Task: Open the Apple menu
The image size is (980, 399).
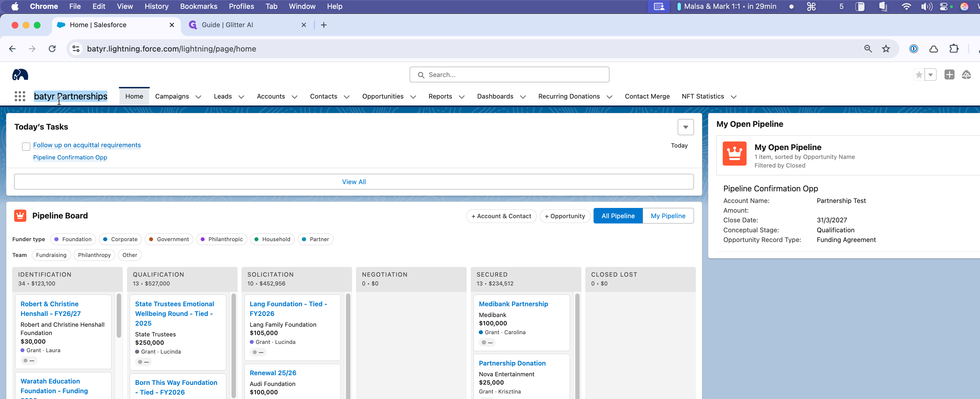Action: tap(15, 6)
